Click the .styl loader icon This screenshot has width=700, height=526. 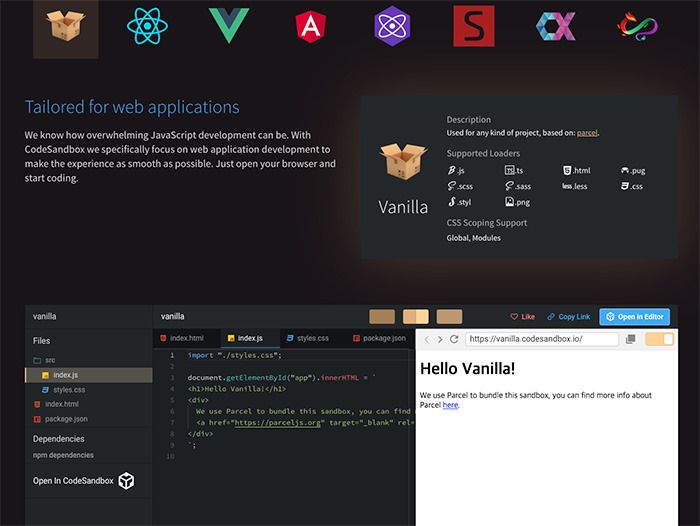pyautogui.click(x=452, y=202)
